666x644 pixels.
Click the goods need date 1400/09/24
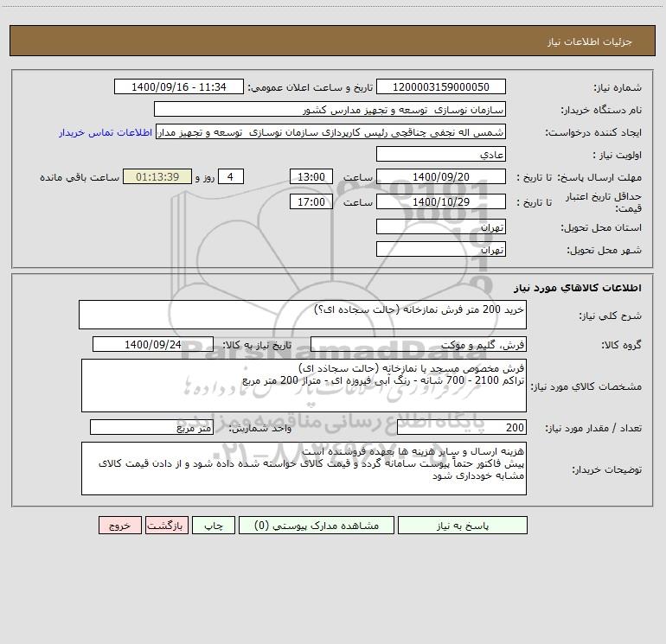(153, 344)
